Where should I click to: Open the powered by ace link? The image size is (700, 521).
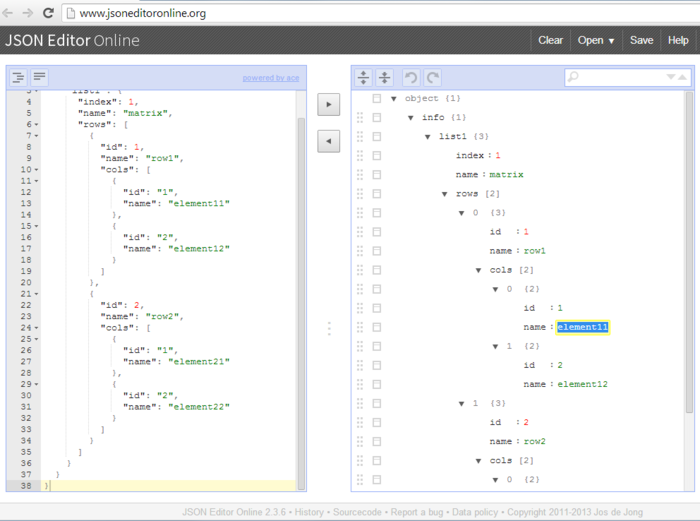click(x=269, y=78)
